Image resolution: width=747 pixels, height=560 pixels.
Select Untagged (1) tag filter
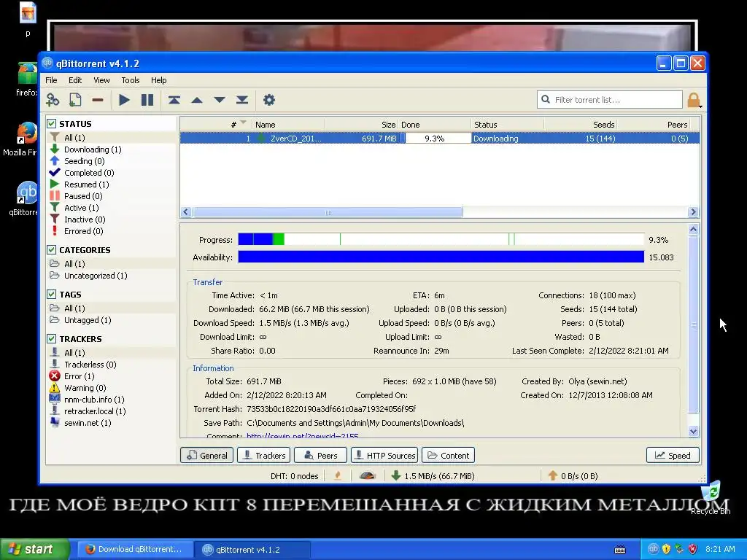88,321
